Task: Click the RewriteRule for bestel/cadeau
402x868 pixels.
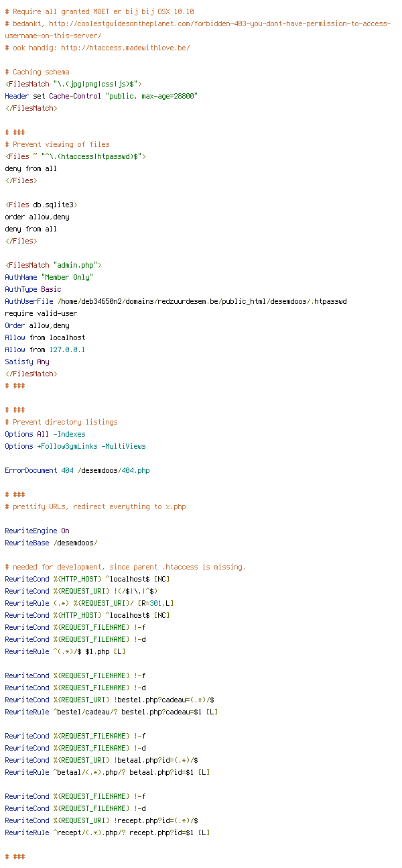Action: [111, 712]
